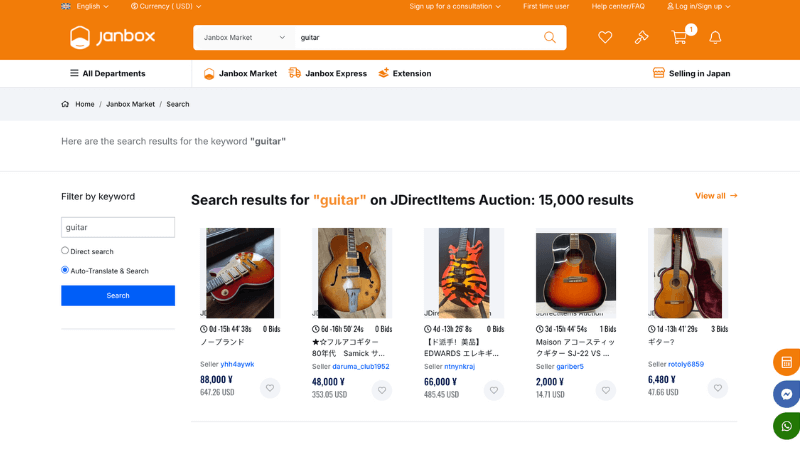The image size is (800, 450).
Task: Open the shopping cart icon
Action: [679, 37]
